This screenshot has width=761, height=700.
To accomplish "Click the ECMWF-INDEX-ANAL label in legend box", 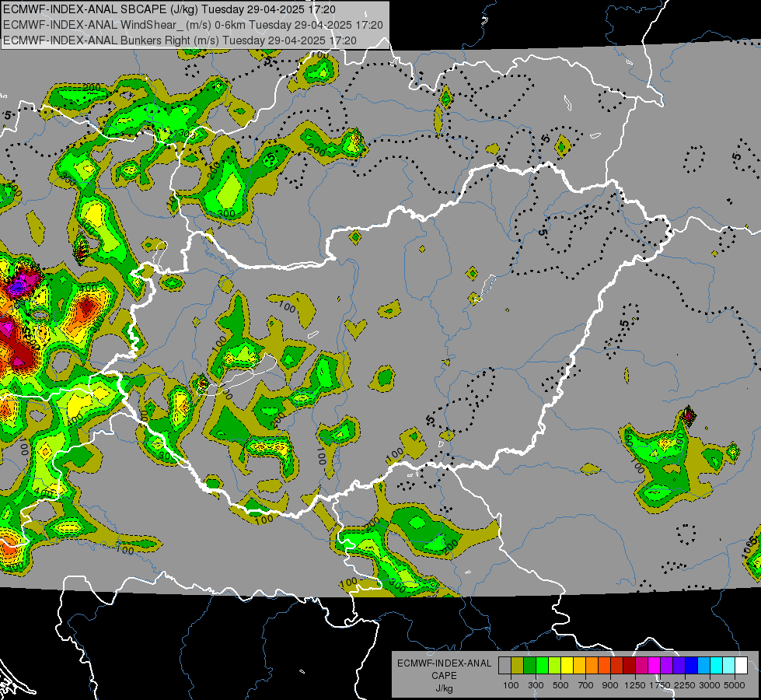I will (445, 663).
